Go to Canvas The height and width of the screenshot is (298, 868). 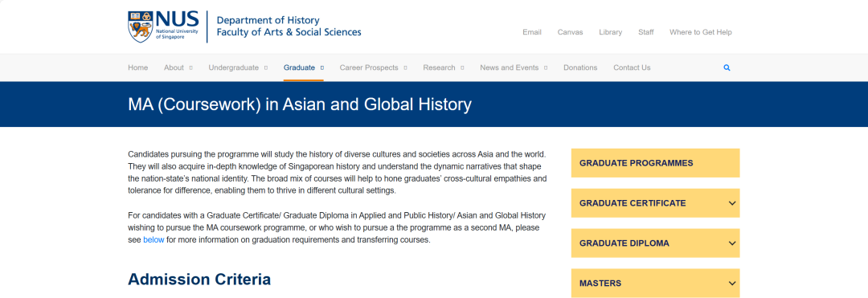pos(570,32)
